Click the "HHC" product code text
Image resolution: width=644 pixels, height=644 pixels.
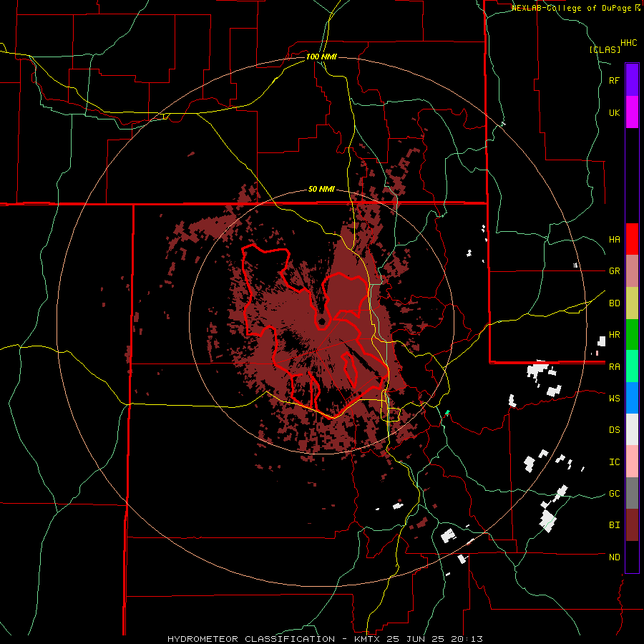[629, 43]
